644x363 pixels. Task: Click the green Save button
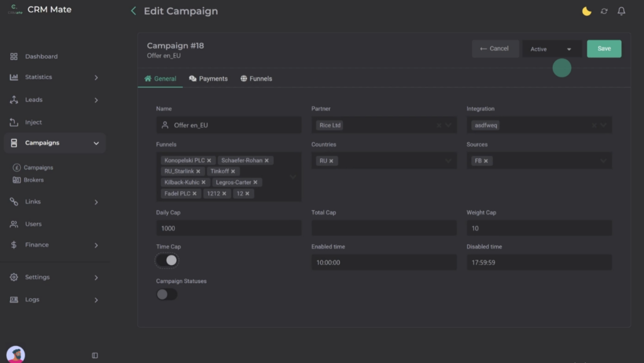click(604, 49)
